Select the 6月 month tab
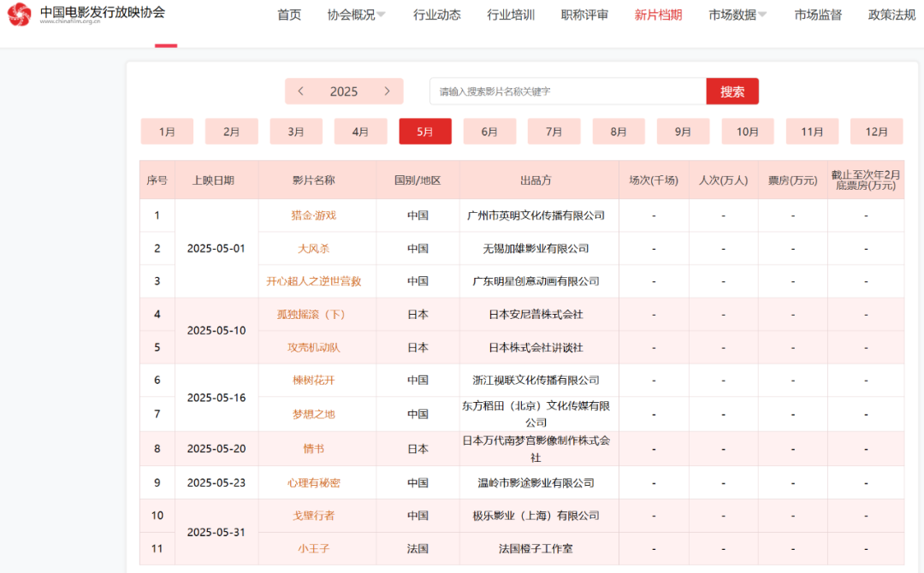Screen dimensions: 924x573 [x=489, y=132]
